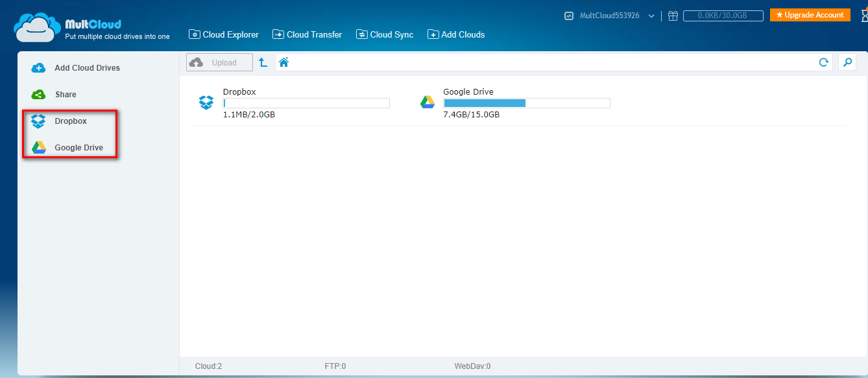Click the 0.0KB/30.0GB traffic quota indicator
Viewport: 868px width, 378px height.
tap(723, 16)
